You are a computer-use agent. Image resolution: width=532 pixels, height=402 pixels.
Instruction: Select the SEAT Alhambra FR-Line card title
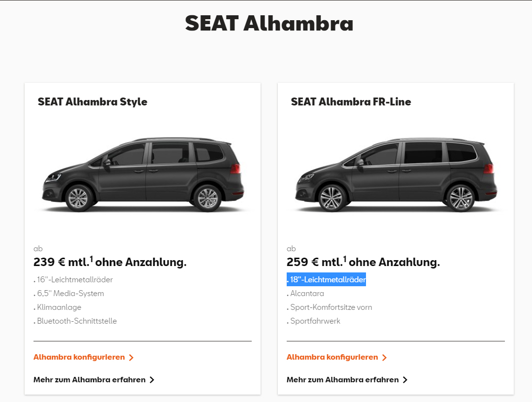click(351, 102)
